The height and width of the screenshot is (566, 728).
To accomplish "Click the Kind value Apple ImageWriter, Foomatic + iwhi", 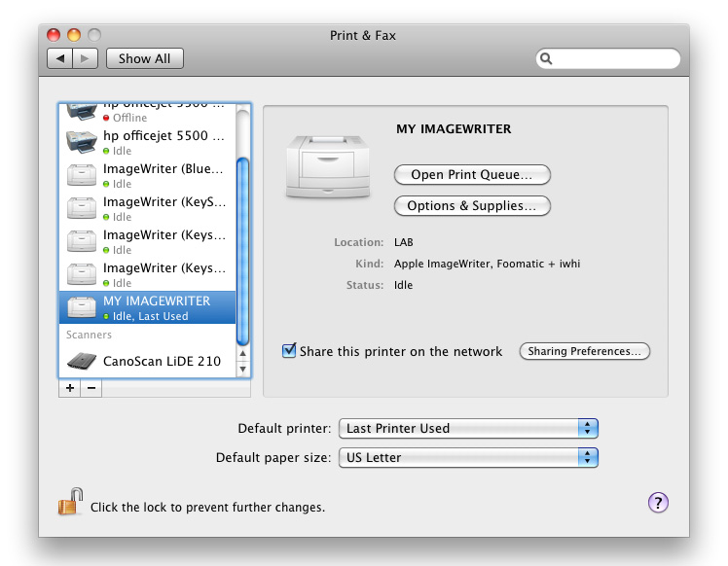I will (487, 264).
